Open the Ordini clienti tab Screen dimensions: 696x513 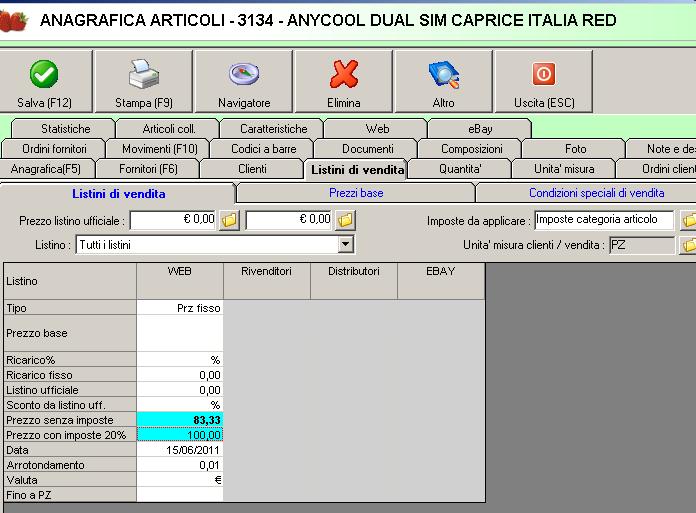(x=657, y=169)
